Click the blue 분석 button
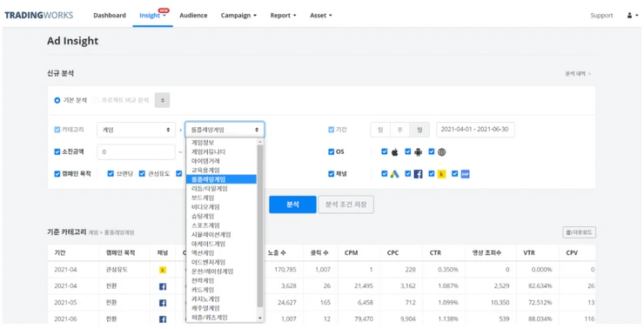The width and height of the screenshot is (644, 329). click(x=292, y=205)
